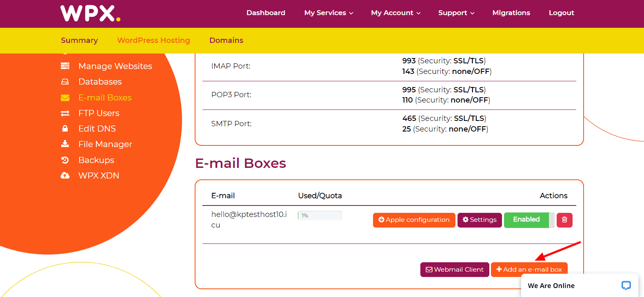Image resolution: width=644 pixels, height=297 pixels.
Task: Click the FTP Users arrows icon
Action: pyautogui.click(x=65, y=113)
